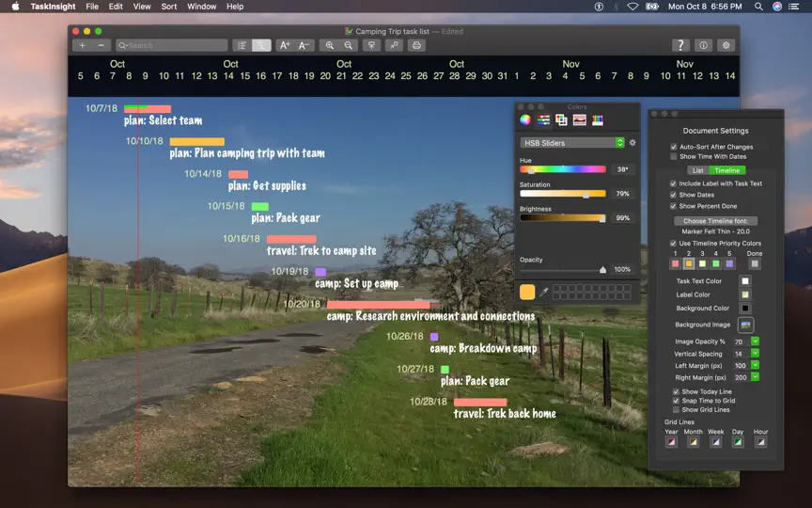Viewport: 812px width, 508px height.
Task: Click the Saturation slider track
Action: 562,194
